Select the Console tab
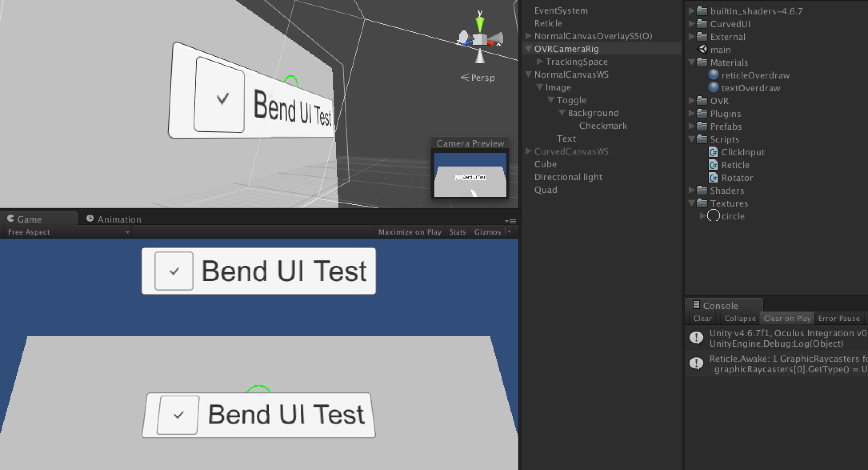 pyautogui.click(x=724, y=305)
